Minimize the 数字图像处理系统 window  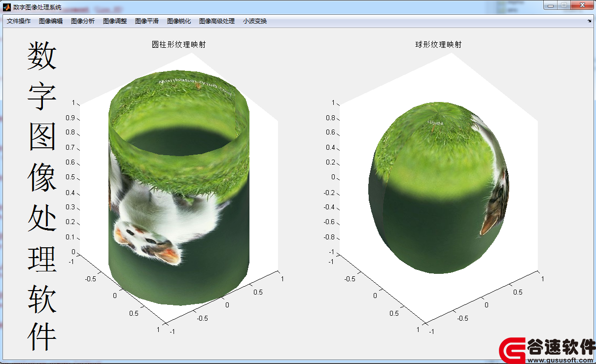(x=550, y=5)
